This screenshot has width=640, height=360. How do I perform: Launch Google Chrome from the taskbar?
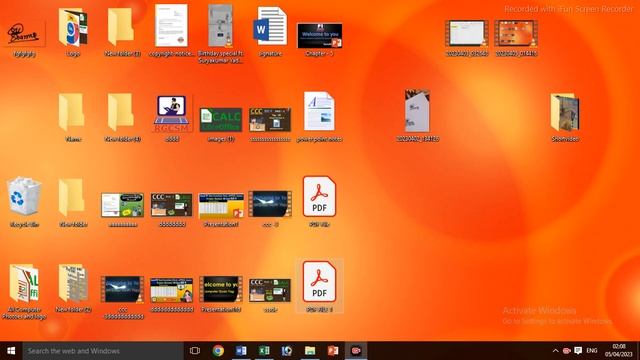tap(218, 351)
